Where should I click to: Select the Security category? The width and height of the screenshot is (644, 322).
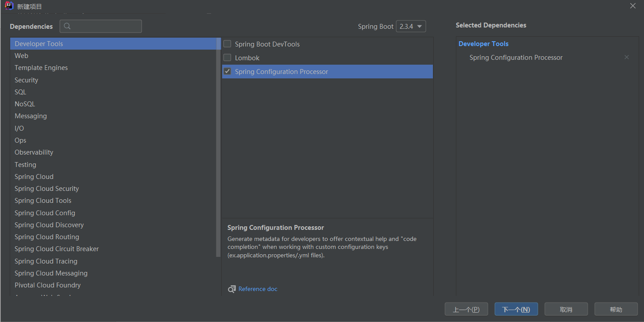[113, 80]
